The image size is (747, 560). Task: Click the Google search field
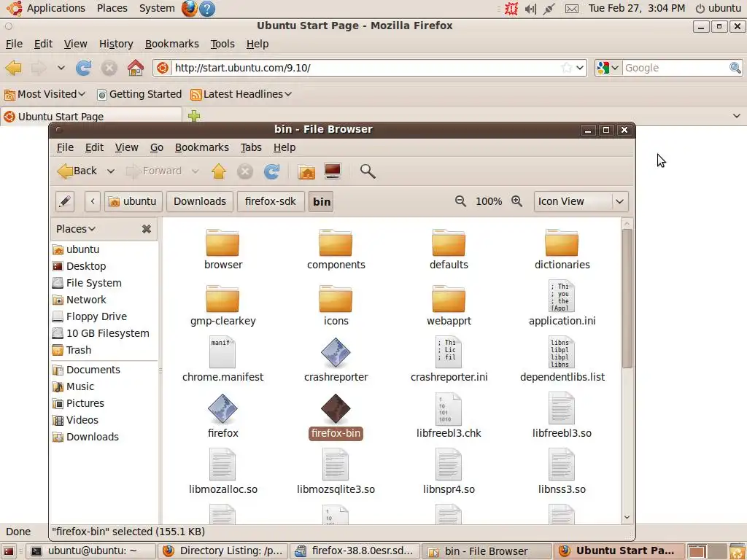pos(676,68)
